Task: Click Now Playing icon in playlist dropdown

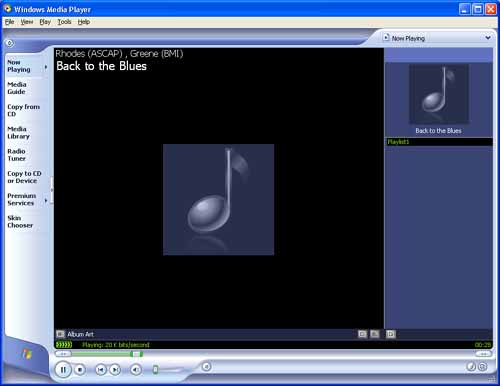Action: 386,38
